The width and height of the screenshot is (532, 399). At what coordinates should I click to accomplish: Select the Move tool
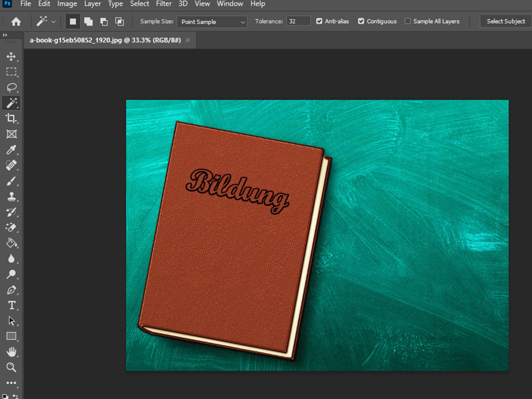(11, 57)
